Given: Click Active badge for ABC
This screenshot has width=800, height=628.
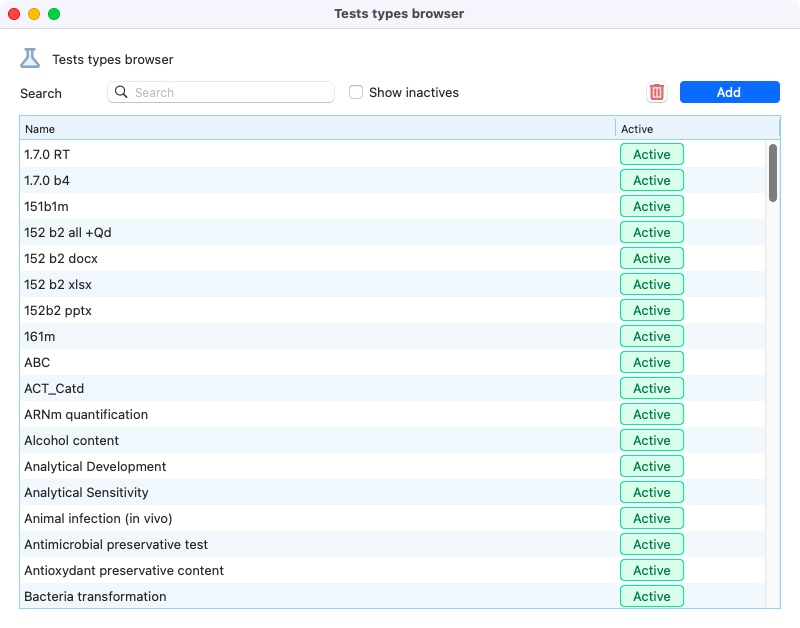Looking at the screenshot, I should (x=652, y=362).
